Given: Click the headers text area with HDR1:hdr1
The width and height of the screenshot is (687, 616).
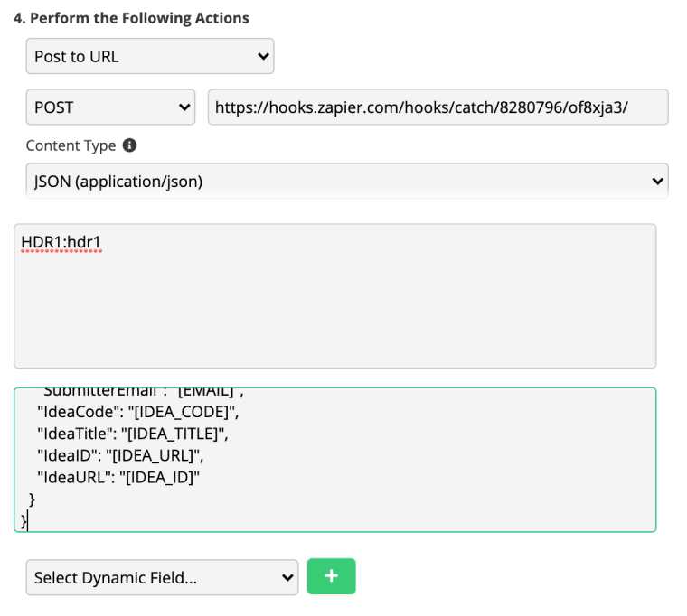Looking at the screenshot, I should tap(335, 296).
